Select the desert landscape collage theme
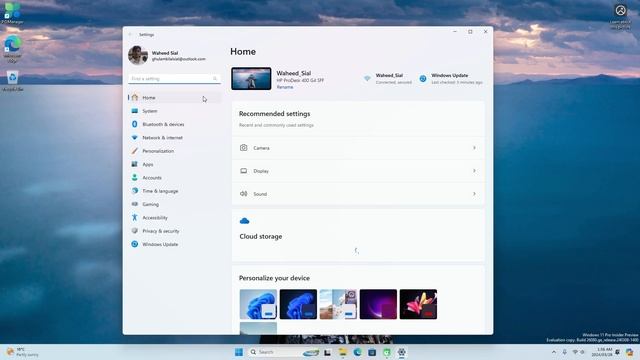 pos(338,304)
